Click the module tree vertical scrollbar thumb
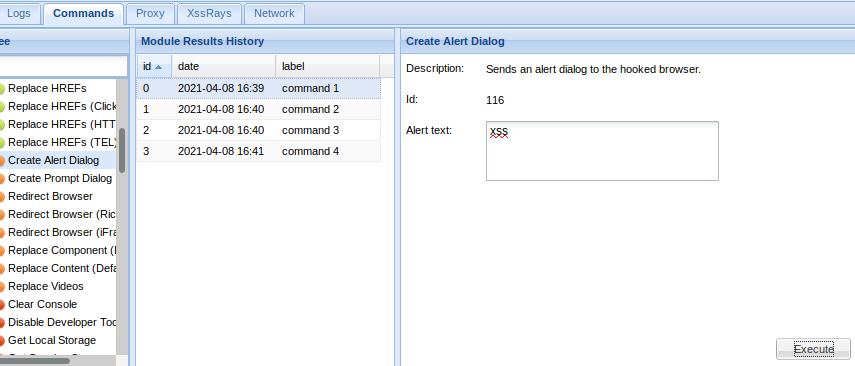855x366 pixels. [122, 151]
